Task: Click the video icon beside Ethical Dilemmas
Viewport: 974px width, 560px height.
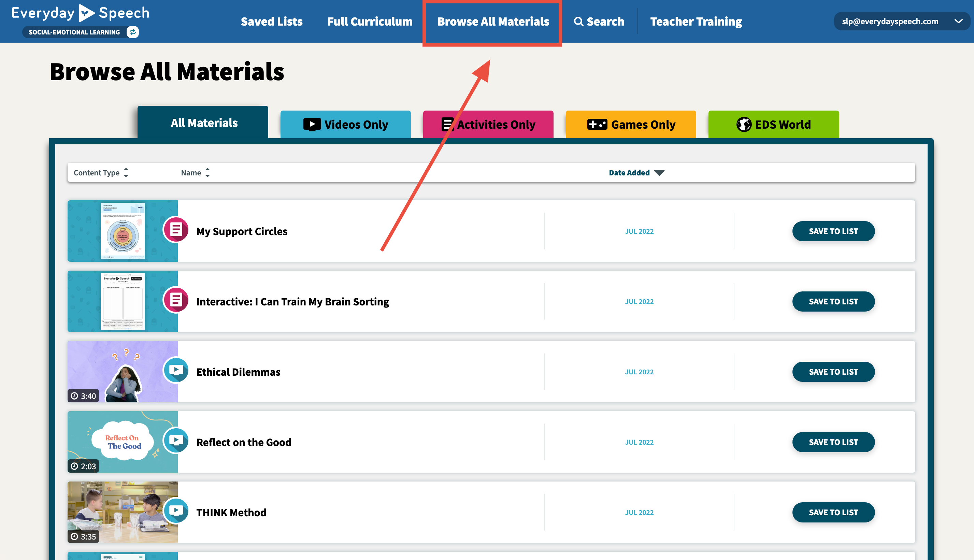Action: coord(176,370)
